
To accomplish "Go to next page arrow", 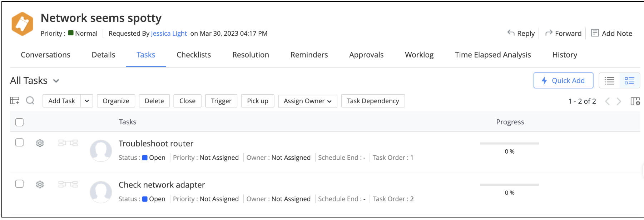I will 619,101.
